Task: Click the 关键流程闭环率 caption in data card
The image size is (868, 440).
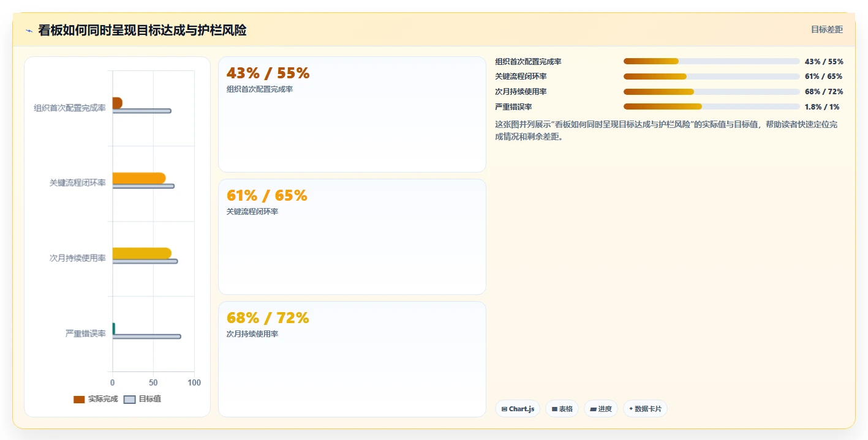Action: (252, 212)
